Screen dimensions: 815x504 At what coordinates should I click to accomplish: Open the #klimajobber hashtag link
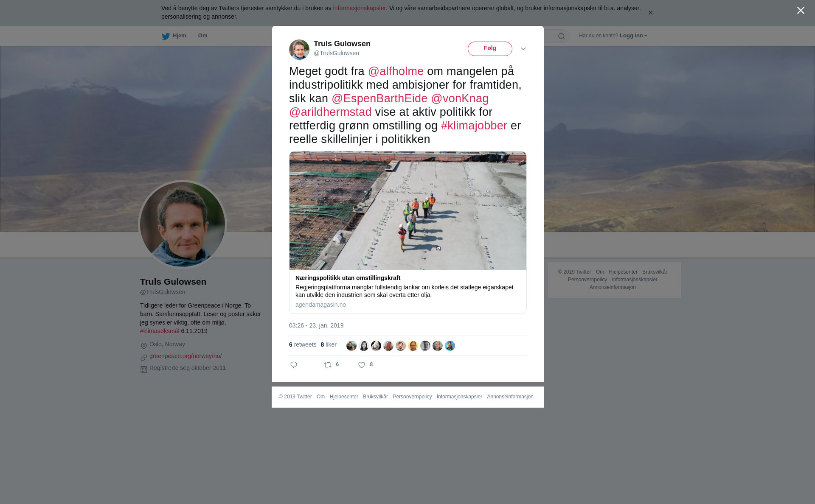(474, 126)
